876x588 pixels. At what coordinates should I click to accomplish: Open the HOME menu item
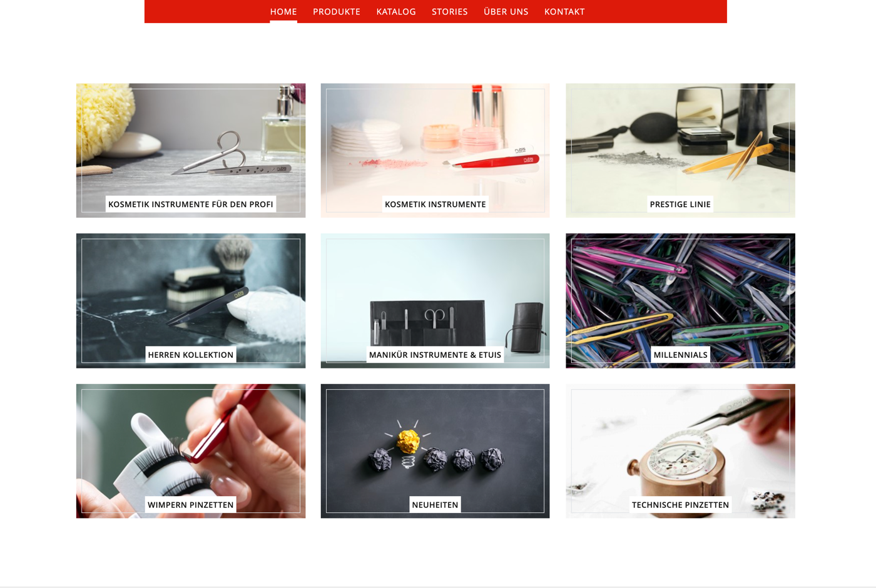tap(283, 12)
